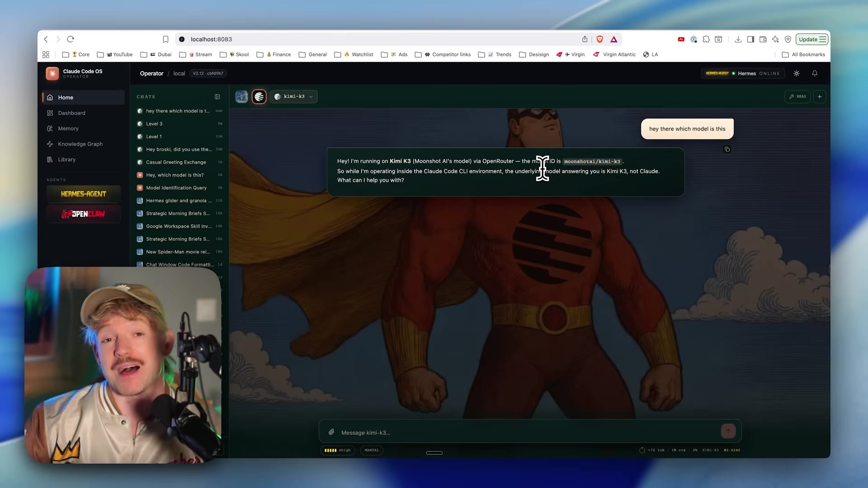Change the xhigh effort level selector

(338, 450)
